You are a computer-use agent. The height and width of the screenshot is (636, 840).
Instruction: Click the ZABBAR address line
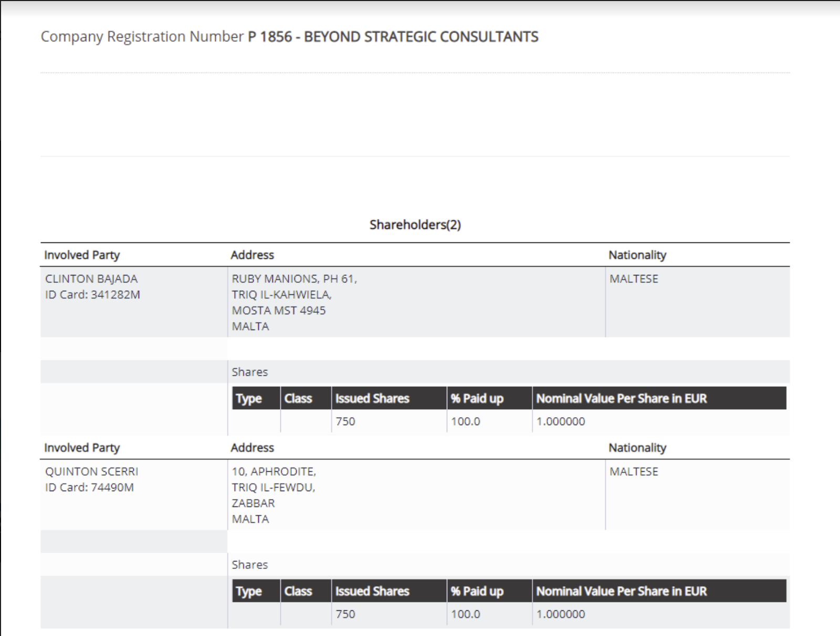253,503
